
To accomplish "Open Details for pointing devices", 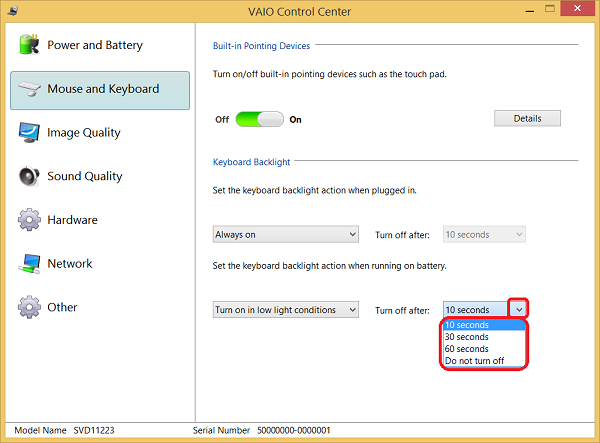I will coord(527,119).
